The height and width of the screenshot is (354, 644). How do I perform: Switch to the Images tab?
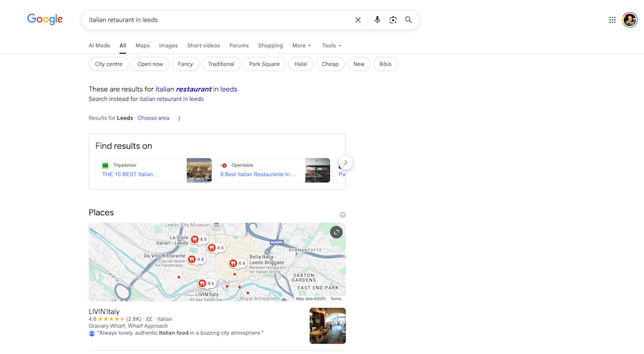pyautogui.click(x=168, y=46)
